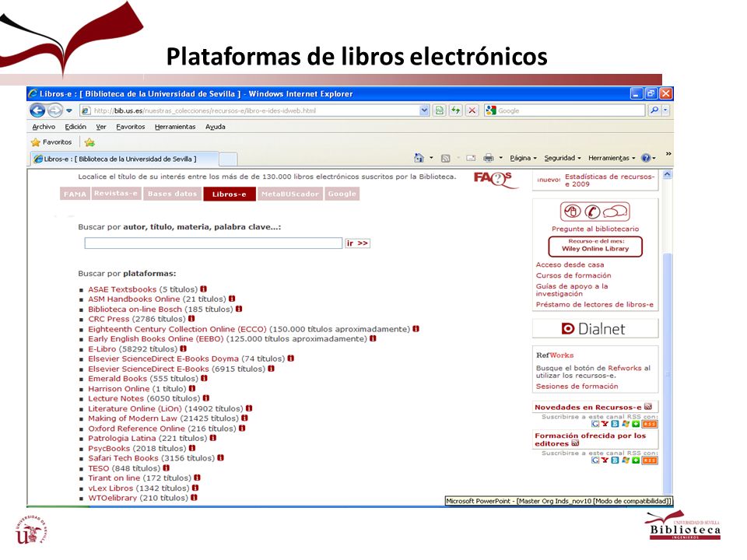Select the Libros-e page tab
Image resolution: width=747 pixels, height=560 pixels.
(229, 194)
